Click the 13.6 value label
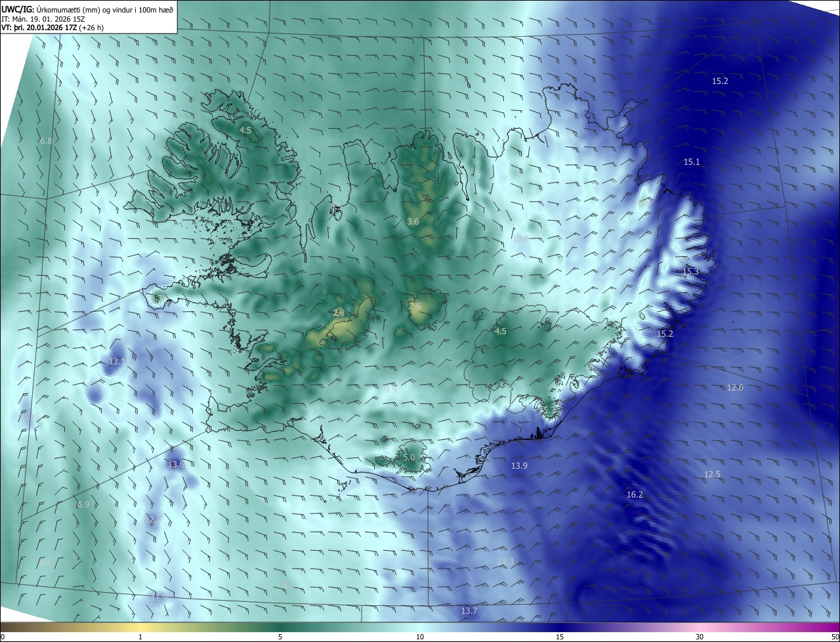The image size is (840, 642). [x=176, y=465]
